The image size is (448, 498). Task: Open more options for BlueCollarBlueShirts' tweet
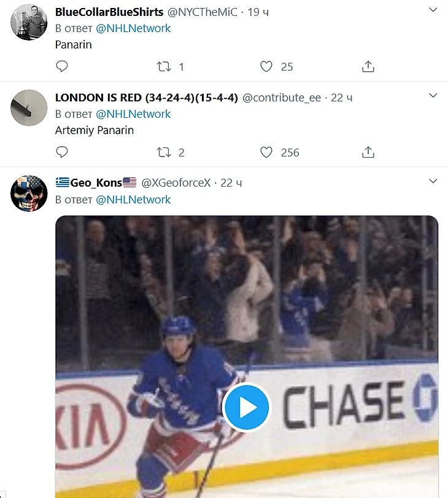click(433, 10)
